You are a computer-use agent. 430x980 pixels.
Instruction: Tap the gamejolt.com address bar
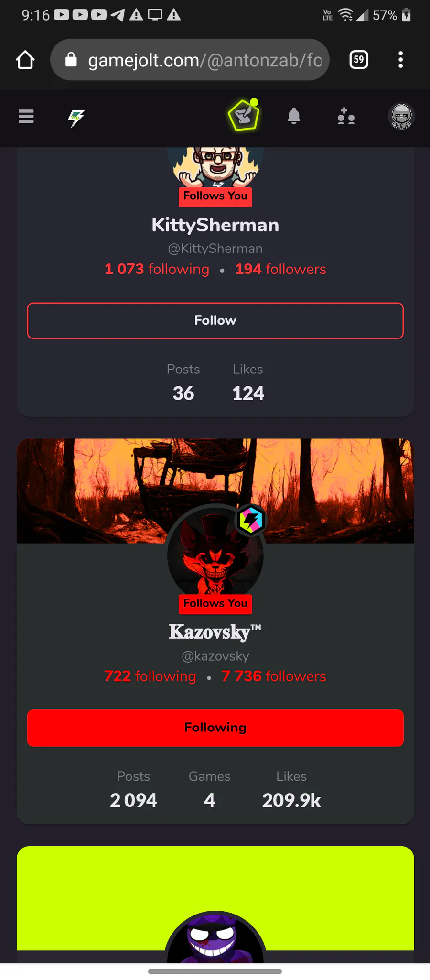point(190,60)
